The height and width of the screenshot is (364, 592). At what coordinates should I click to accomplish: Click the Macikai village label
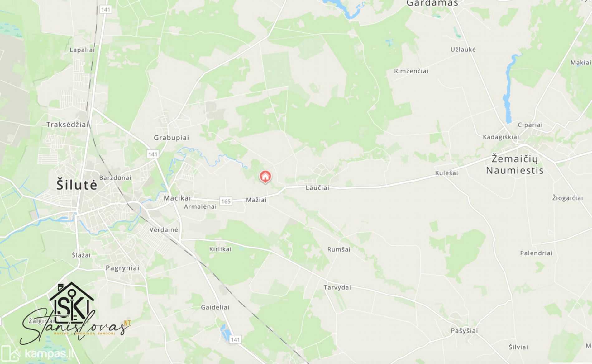click(177, 198)
